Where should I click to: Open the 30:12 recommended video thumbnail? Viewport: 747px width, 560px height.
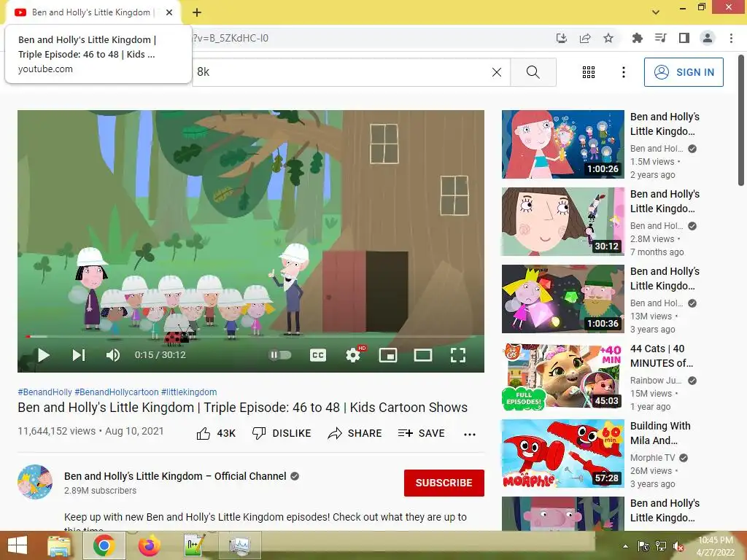click(x=563, y=222)
